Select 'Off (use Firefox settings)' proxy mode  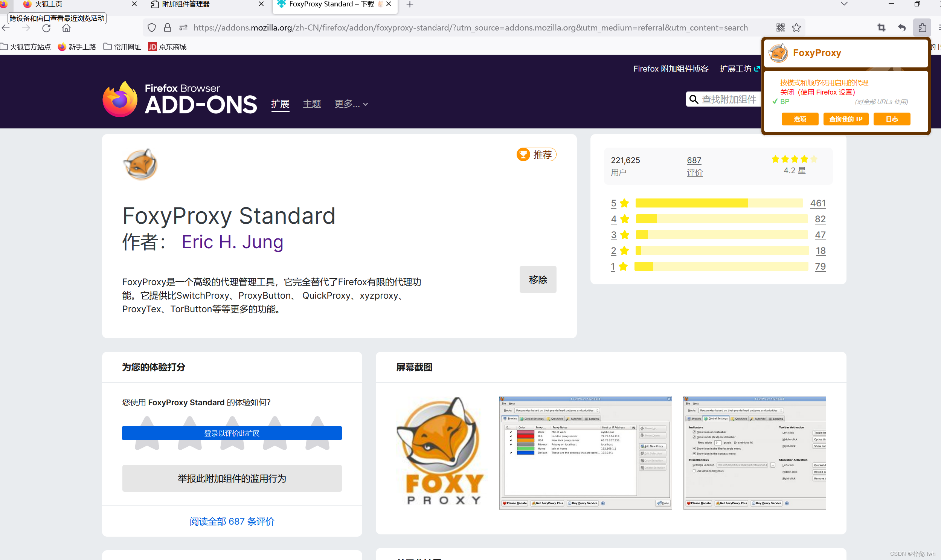(x=817, y=92)
